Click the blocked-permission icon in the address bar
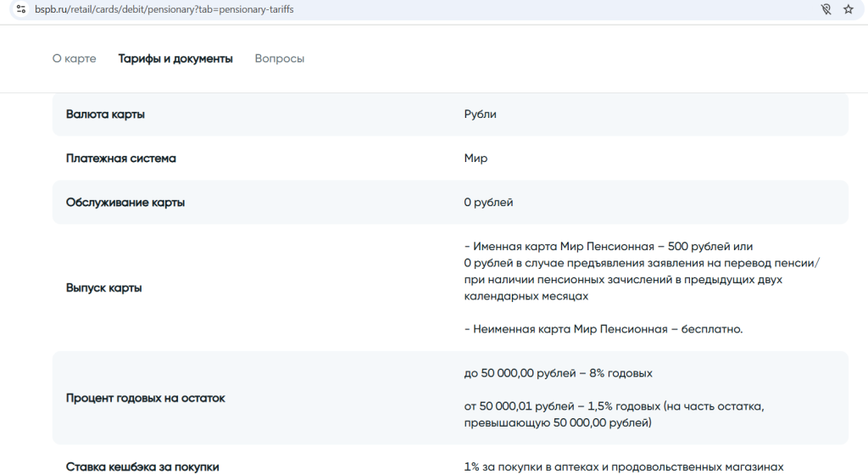Screen dimensions: 868x475 (826, 9)
